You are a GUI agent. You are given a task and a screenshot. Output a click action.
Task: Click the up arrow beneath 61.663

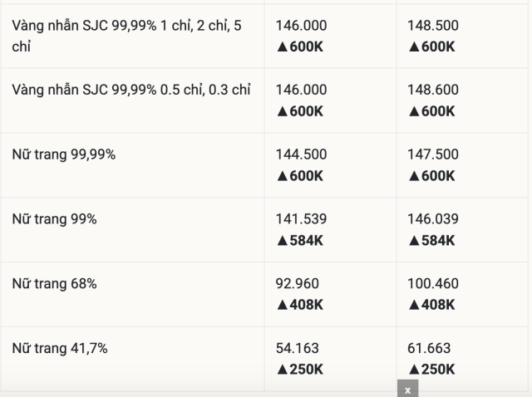click(414, 370)
